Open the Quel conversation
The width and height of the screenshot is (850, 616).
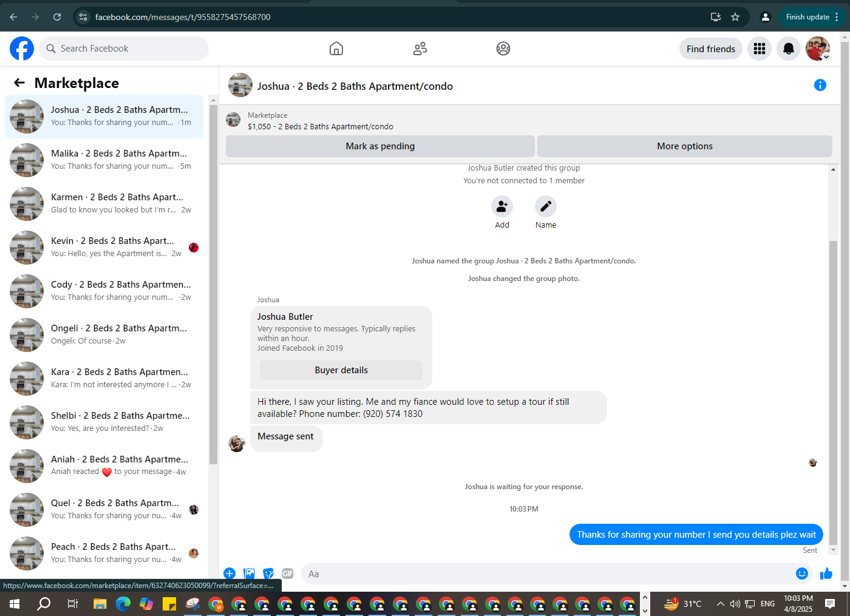coord(104,510)
